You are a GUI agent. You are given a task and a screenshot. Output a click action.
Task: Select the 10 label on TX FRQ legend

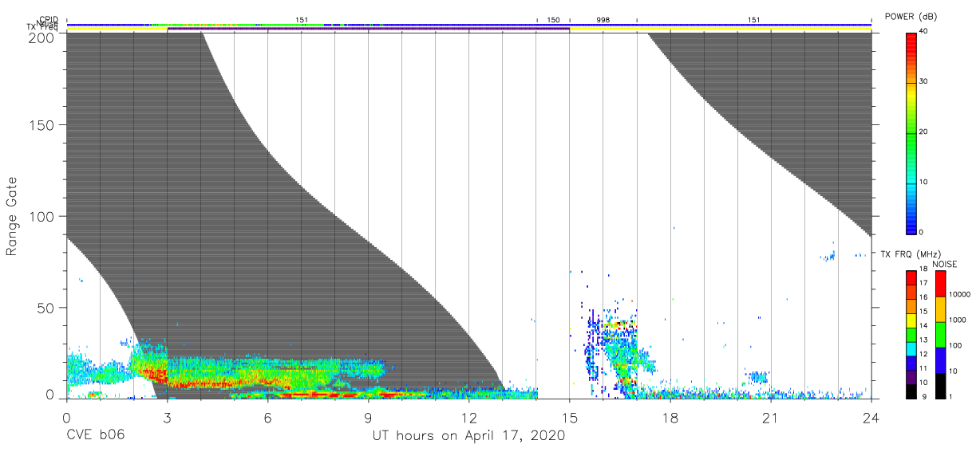[x=924, y=383]
